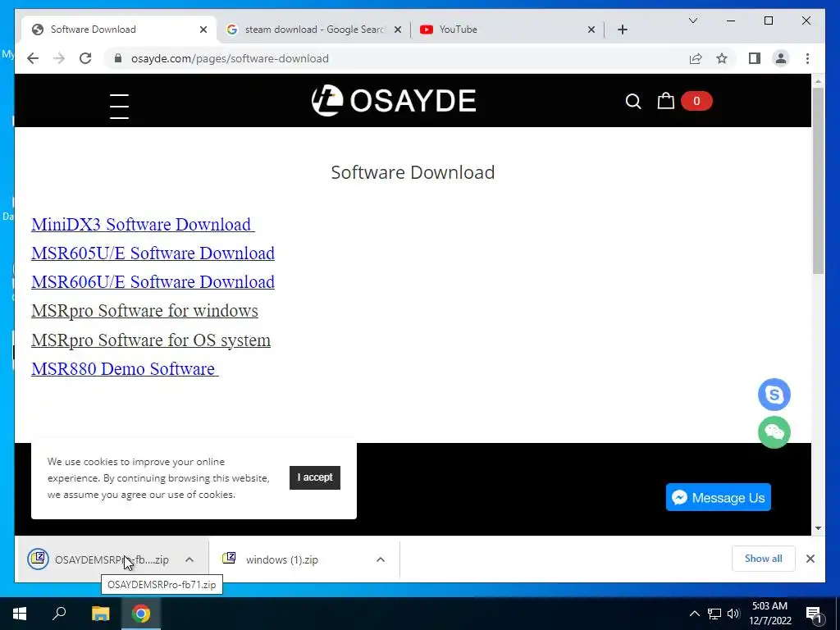
Task: Close the YouTube tab
Action: tap(591, 30)
